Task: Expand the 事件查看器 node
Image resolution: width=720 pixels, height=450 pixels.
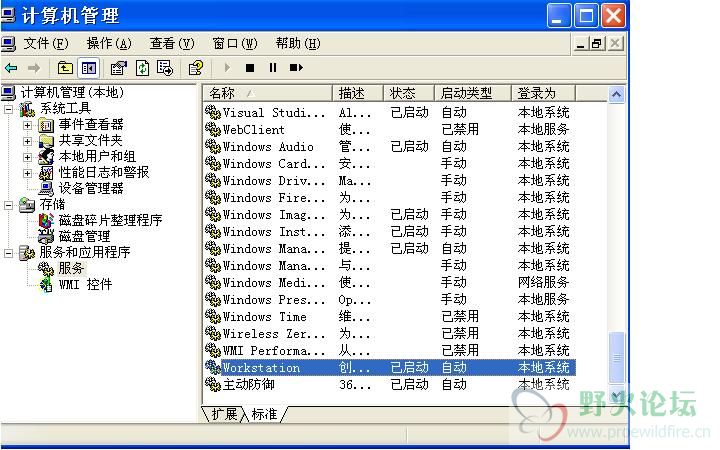Action: tap(28, 125)
